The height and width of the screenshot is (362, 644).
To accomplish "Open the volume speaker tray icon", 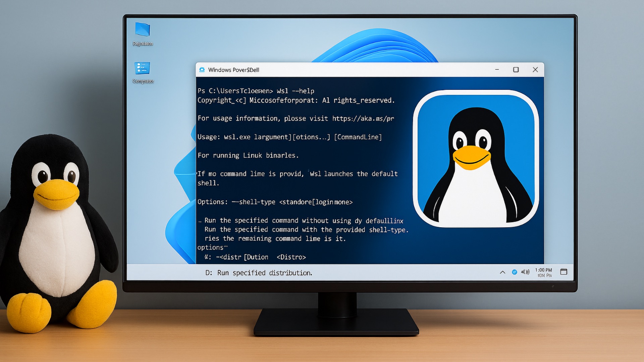I will pos(525,272).
